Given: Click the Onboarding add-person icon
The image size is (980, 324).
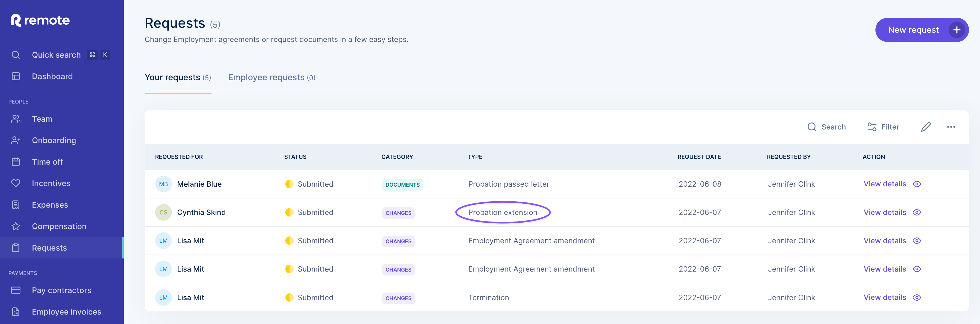Looking at the screenshot, I should (x=16, y=141).
